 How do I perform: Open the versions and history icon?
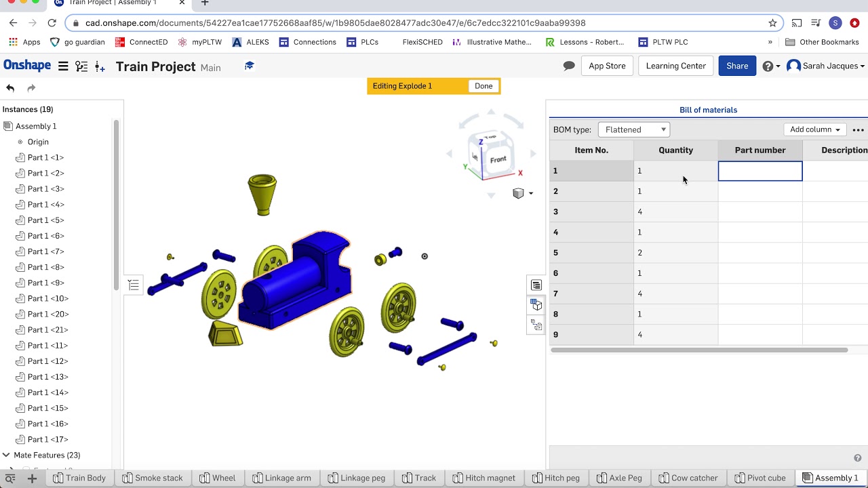click(x=81, y=66)
